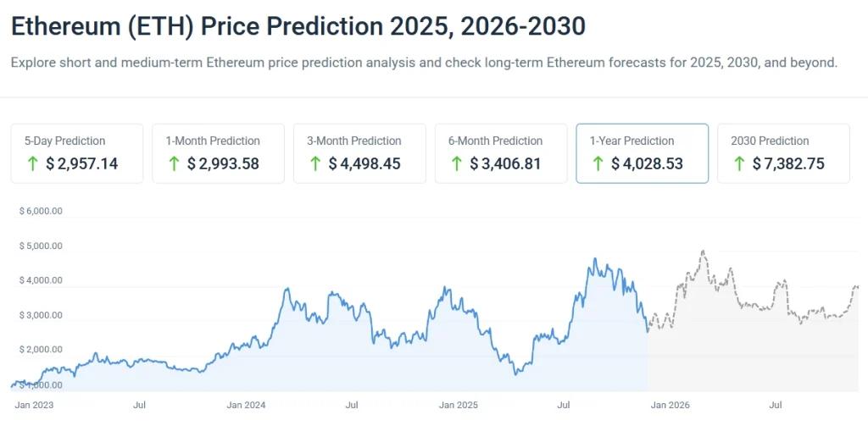Click the up arrow next to $4,498.45
The width and height of the screenshot is (868, 426).
click(x=316, y=163)
